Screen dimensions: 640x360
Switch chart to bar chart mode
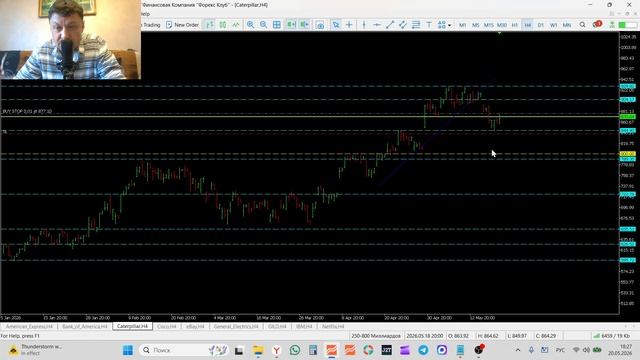point(209,25)
